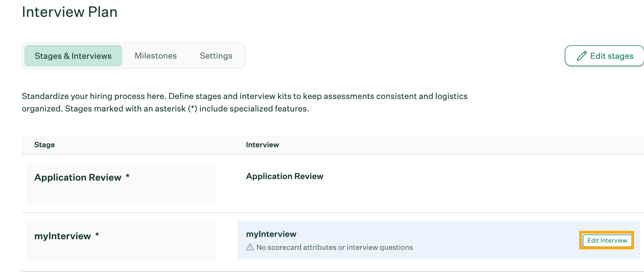644x272 pixels.
Task: Click the 'Standardize your hiring process' description text
Action: [245, 102]
